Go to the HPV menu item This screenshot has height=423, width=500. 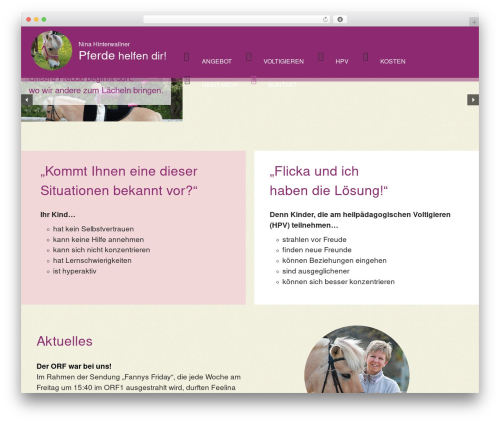[342, 62]
